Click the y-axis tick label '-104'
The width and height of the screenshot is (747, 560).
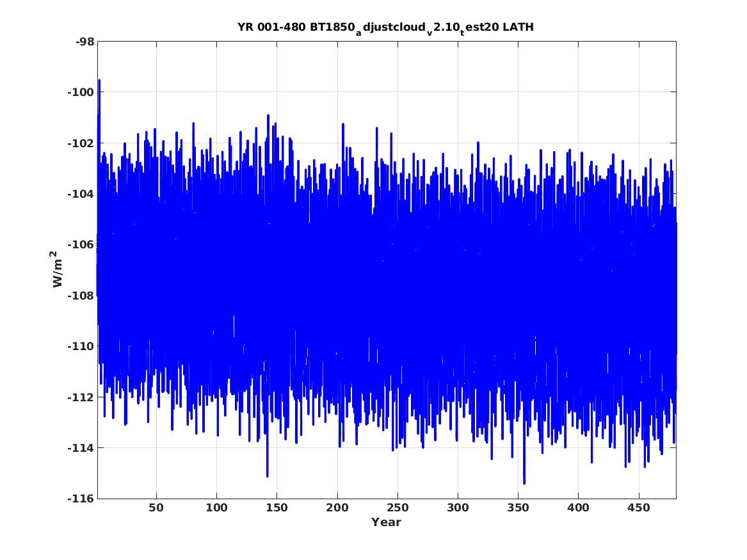point(81,194)
